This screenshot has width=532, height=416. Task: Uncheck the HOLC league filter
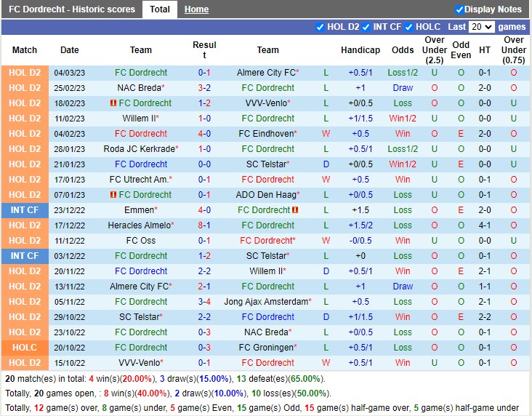(x=409, y=27)
